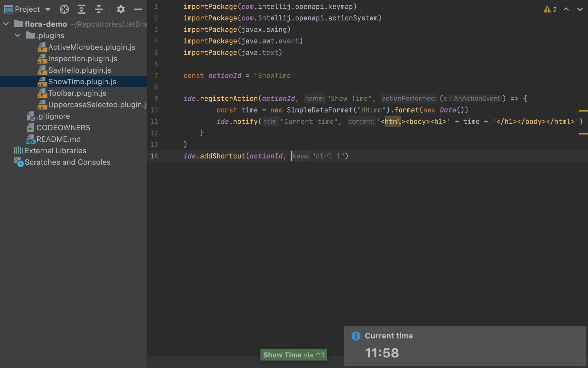Click Select Opened File crosshair icon
The image size is (588, 368).
[x=64, y=9]
